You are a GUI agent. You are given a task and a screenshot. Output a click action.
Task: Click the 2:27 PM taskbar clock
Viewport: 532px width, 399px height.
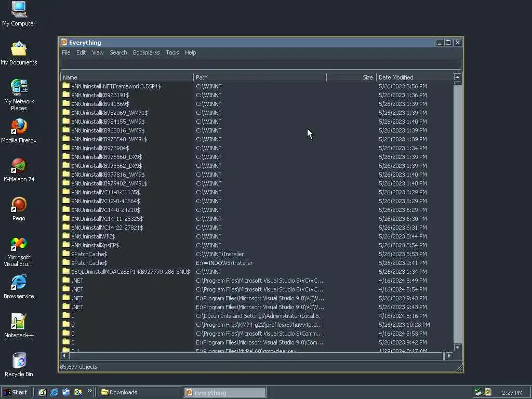[512, 393]
